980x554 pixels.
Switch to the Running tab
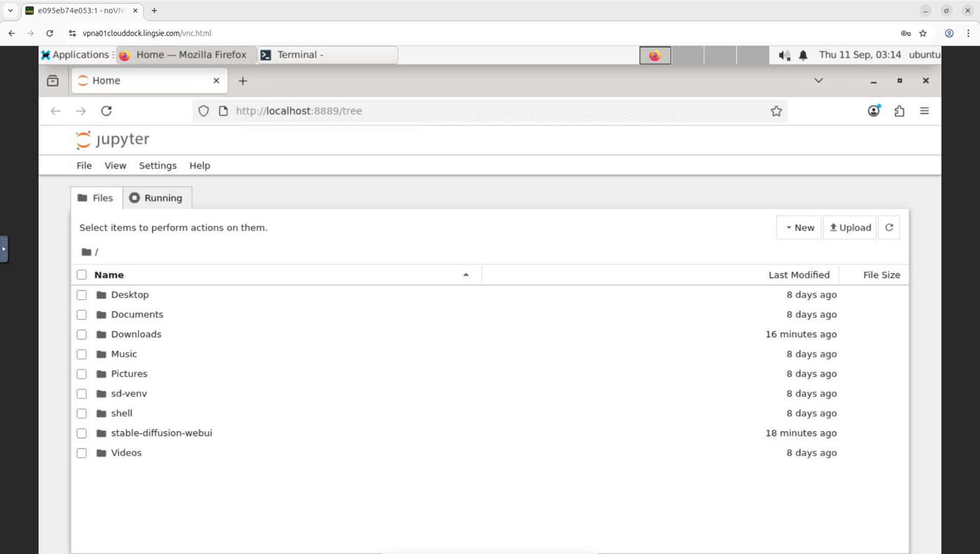(x=157, y=197)
